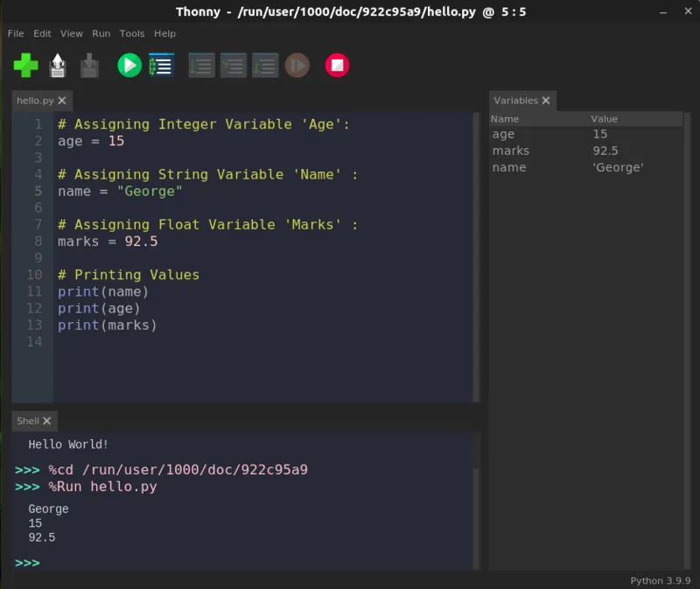Viewport: 700px width, 589px height.
Task: Open the File menu
Action: pos(15,33)
